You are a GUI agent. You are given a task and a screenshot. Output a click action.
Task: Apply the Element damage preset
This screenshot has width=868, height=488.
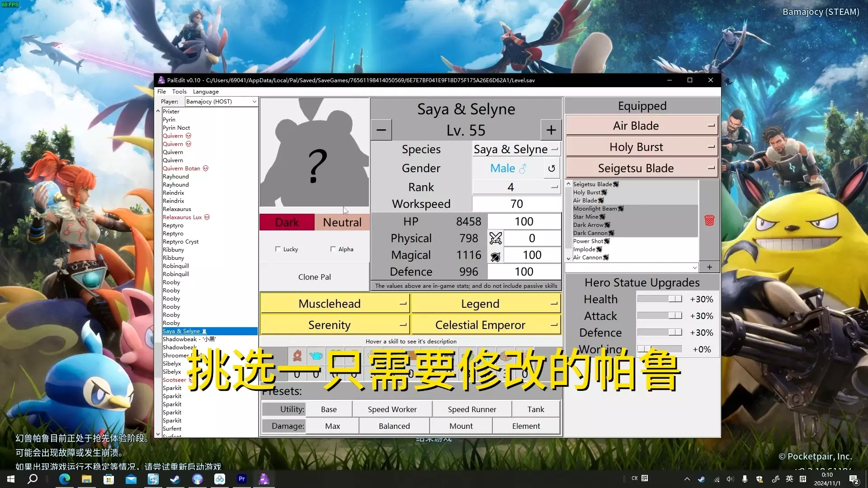[x=526, y=426]
